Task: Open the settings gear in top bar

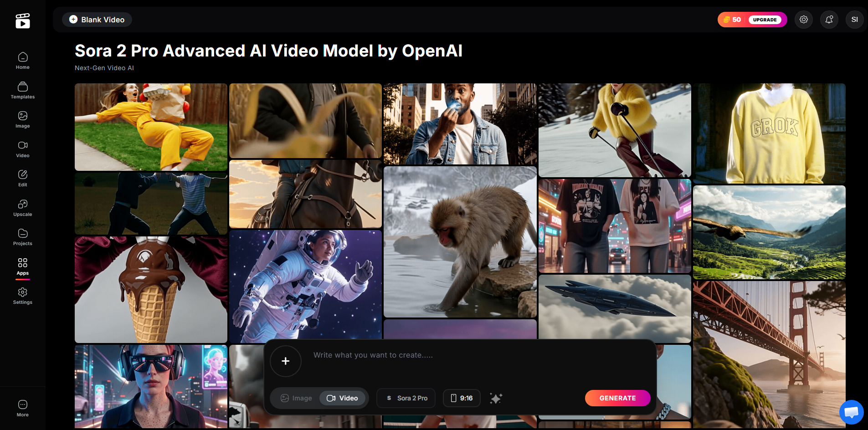Action: [804, 20]
